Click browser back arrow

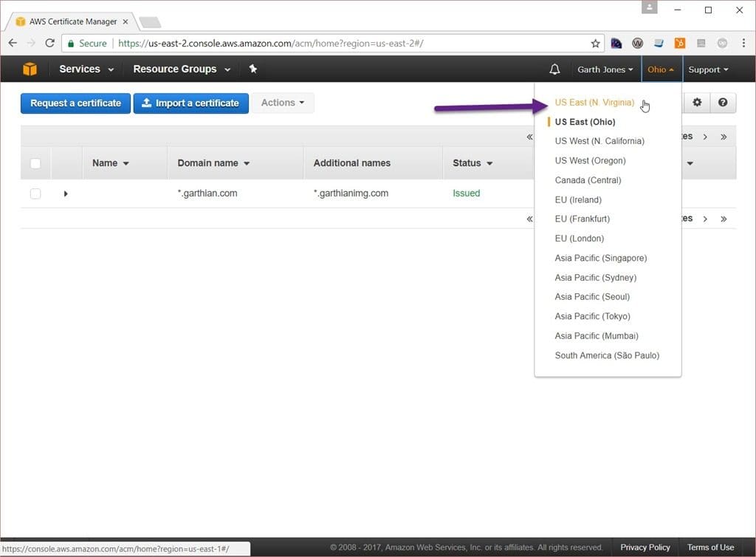pyautogui.click(x=13, y=43)
